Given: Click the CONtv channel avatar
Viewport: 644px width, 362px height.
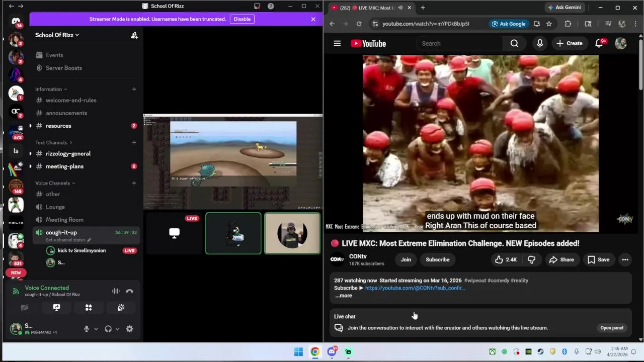Looking at the screenshot, I should (x=337, y=259).
